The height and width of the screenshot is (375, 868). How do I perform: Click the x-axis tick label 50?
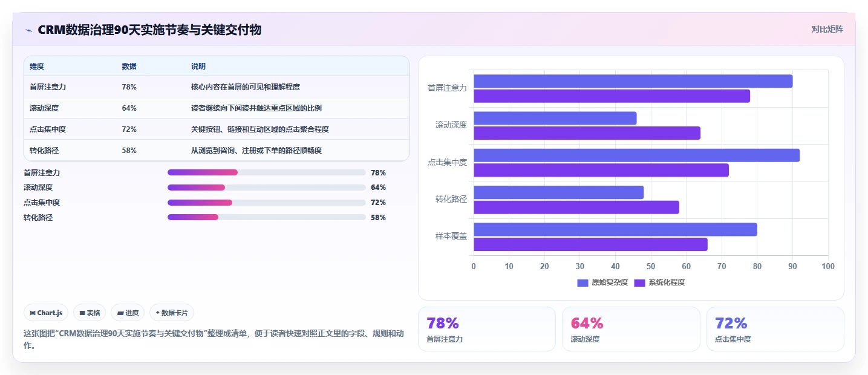(651, 266)
